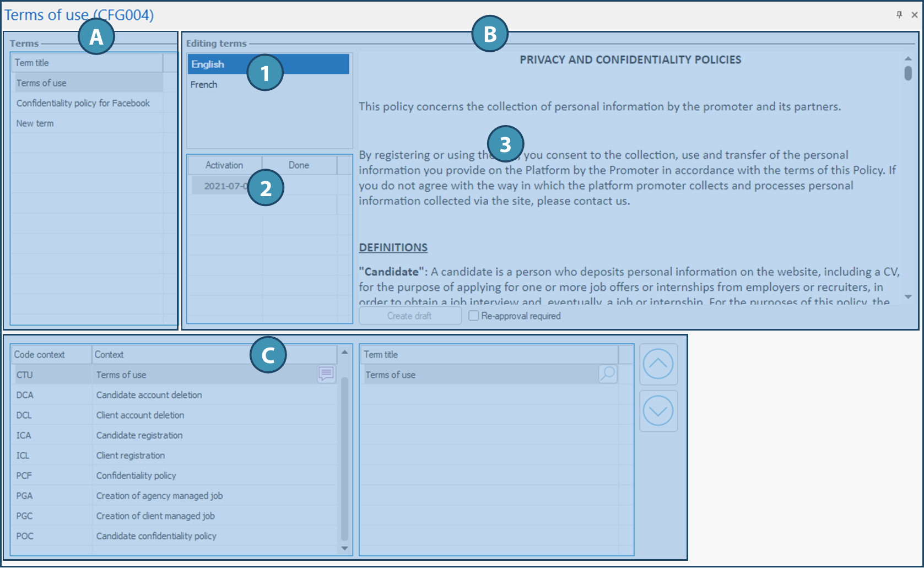
Task: Select French in the language list
Action: (204, 85)
